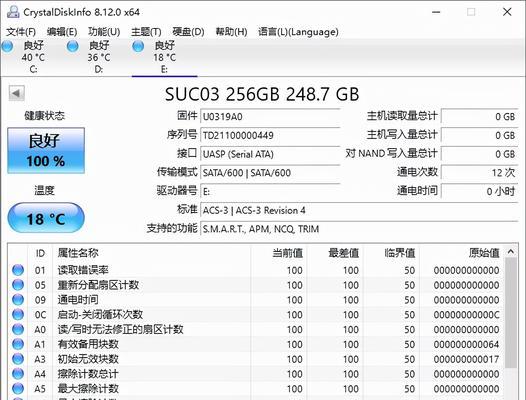Select the 最大擦除计数 attribute row
Screen dimensions: 526x400
256,388
